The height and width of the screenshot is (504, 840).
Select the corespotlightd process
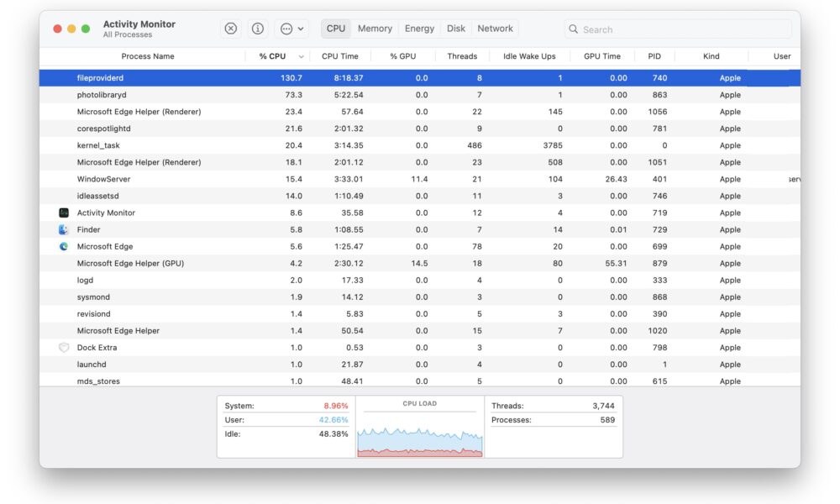(419, 129)
